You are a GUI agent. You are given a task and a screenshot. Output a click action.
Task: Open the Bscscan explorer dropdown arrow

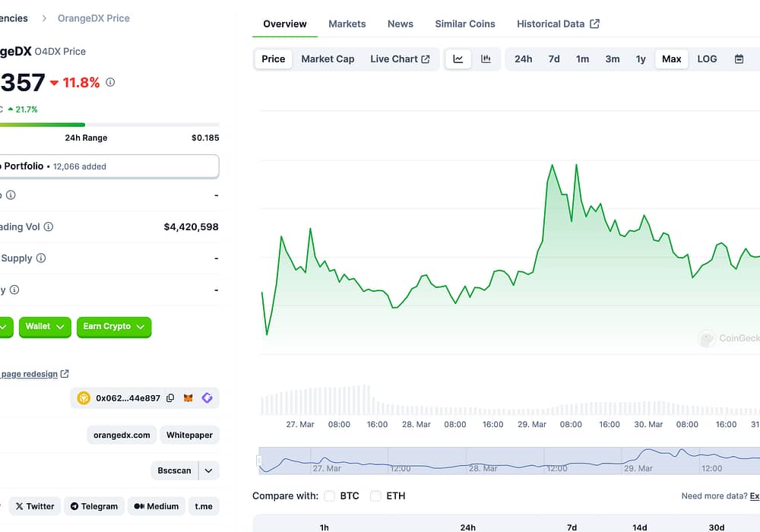(208, 470)
